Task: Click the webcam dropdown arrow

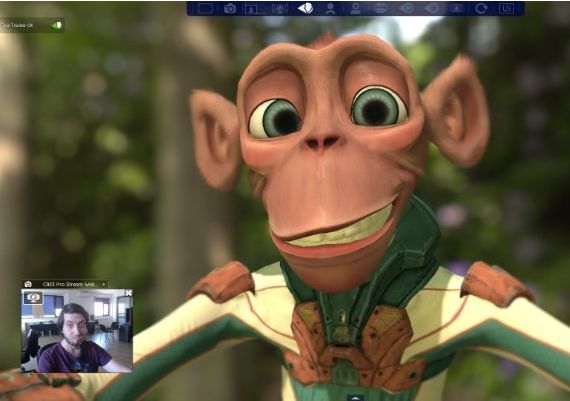Action: tap(104, 284)
